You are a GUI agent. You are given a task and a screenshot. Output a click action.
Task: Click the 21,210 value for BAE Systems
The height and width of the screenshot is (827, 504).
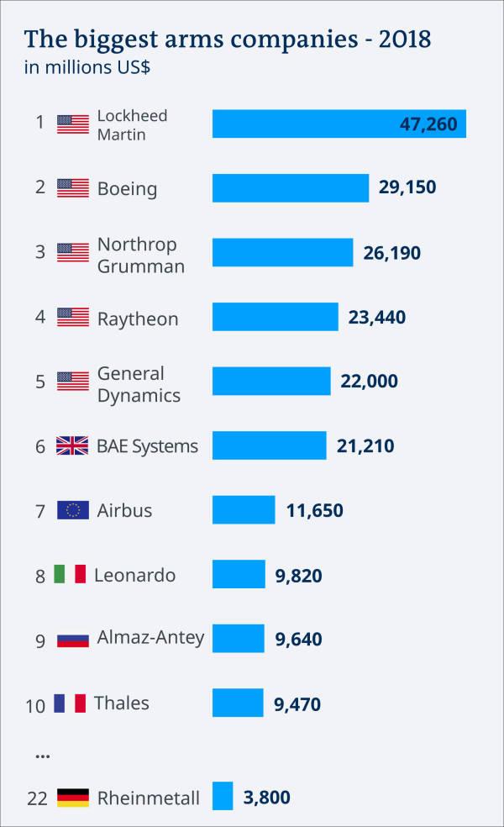(x=365, y=446)
